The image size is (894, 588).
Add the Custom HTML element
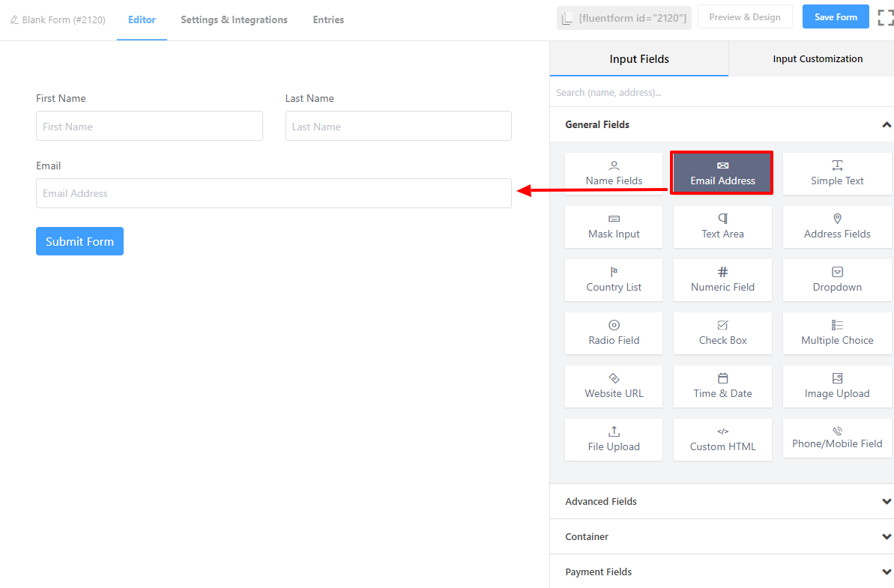coord(722,439)
